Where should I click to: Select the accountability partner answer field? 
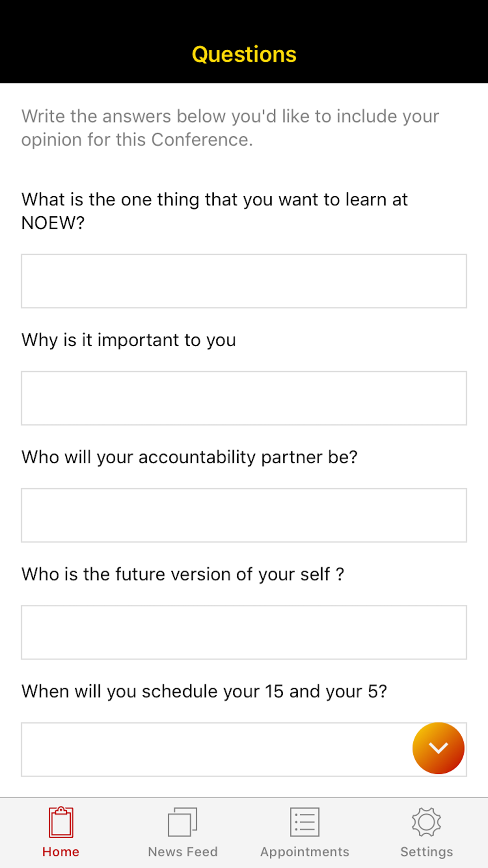coord(244,515)
